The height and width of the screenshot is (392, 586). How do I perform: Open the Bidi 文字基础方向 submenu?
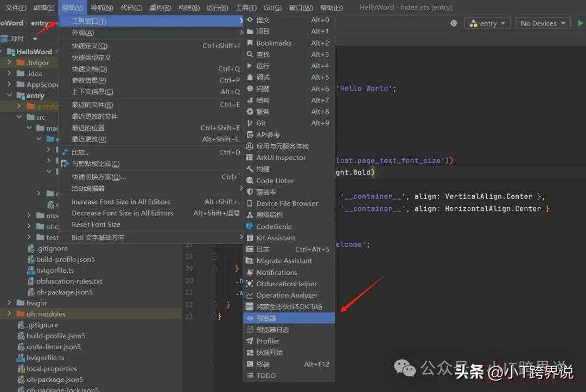(x=151, y=237)
